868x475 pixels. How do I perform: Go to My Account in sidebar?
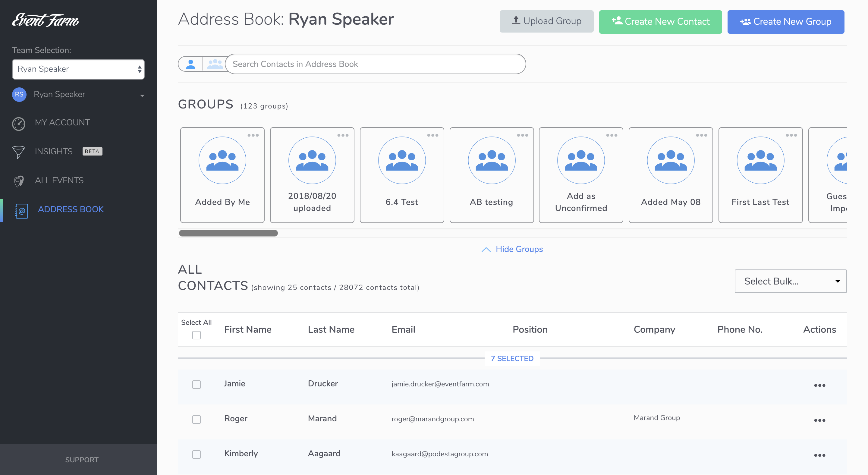62,123
